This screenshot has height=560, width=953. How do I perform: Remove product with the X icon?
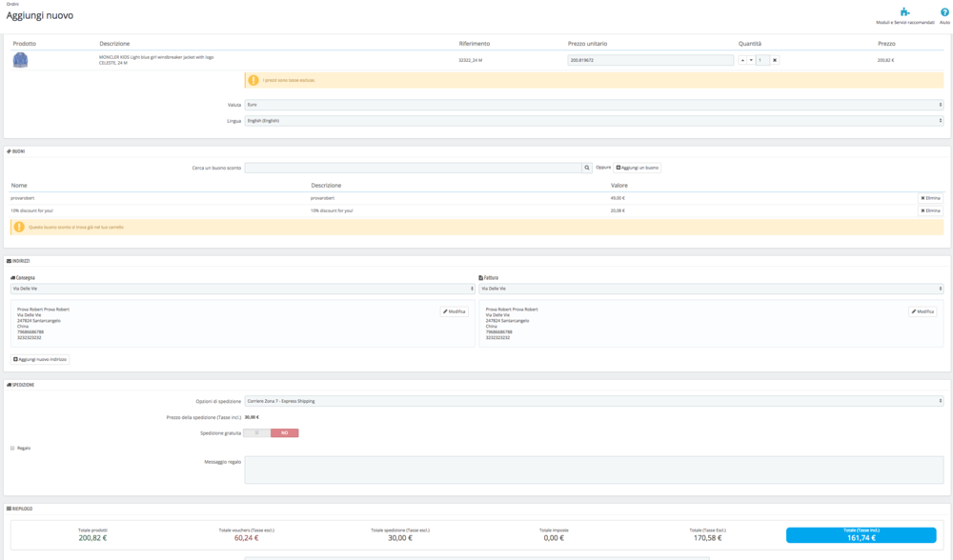774,60
